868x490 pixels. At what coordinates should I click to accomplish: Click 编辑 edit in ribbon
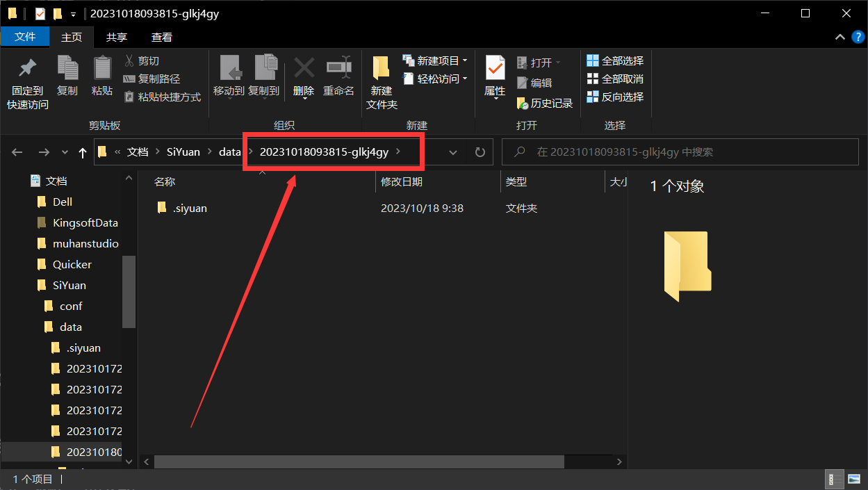(534, 83)
